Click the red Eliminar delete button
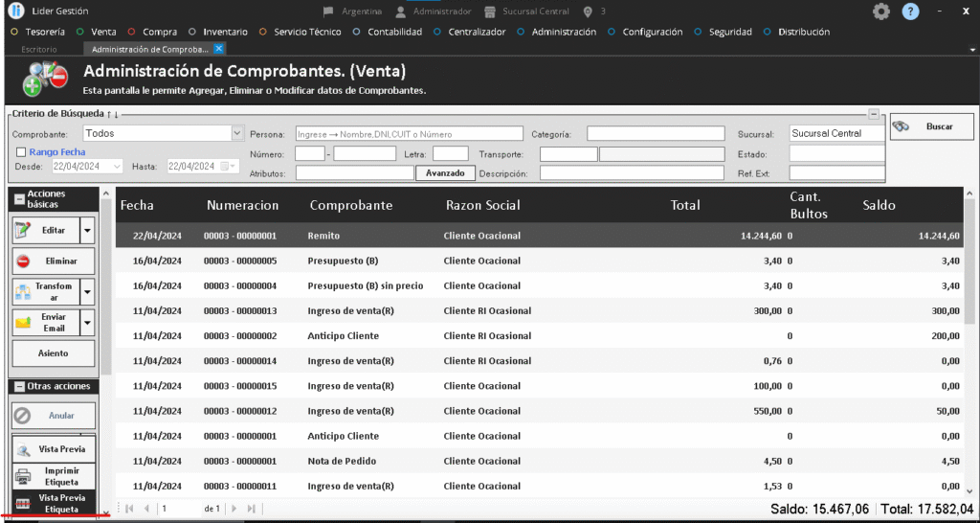 pos(54,261)
